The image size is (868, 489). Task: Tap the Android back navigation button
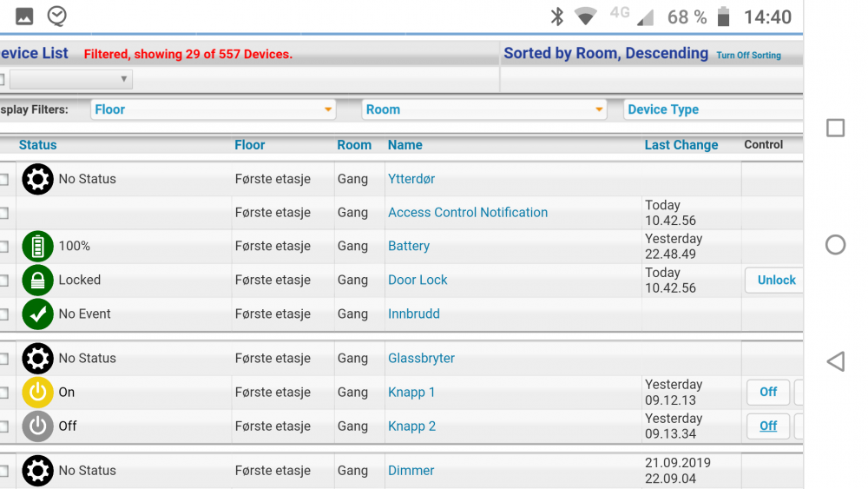(x=835, y=361)
